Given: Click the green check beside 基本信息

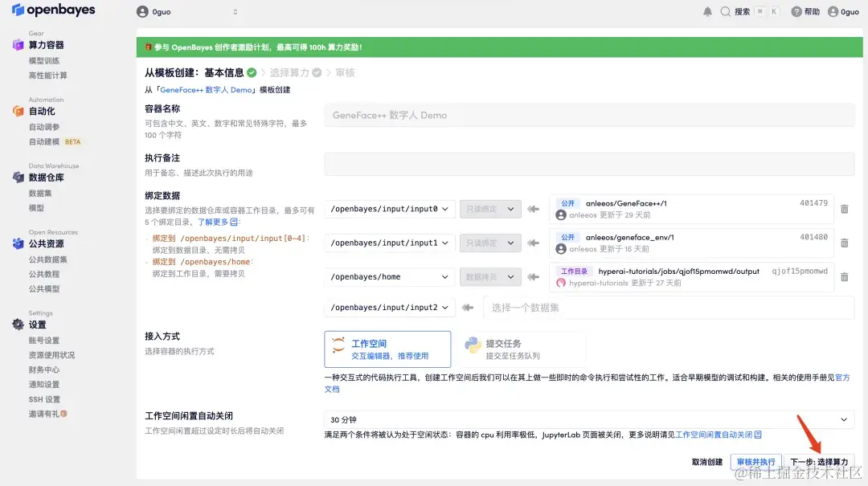Looking at the screenshot, I should 252,72.
